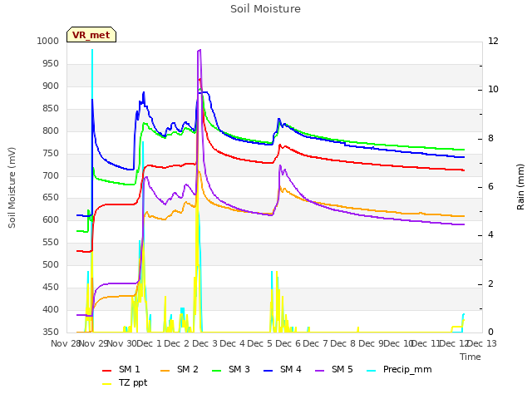Screen dimensions: 532x399
Task: Click the Dec 4 date tick
Action: coord(233,343)
